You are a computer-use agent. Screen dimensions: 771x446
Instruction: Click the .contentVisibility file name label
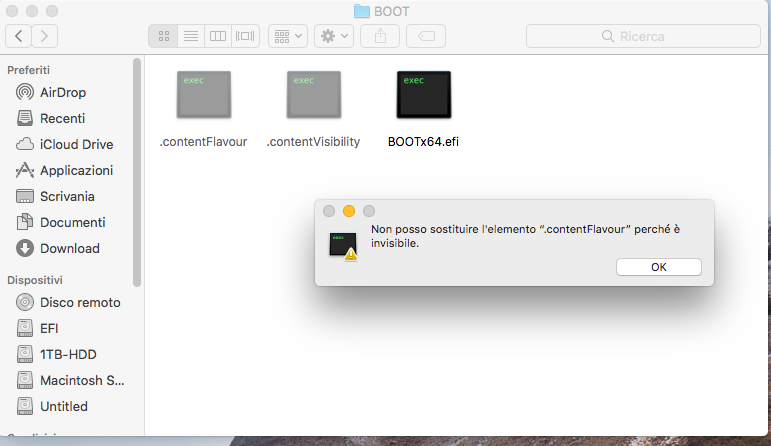click(313, 142)
